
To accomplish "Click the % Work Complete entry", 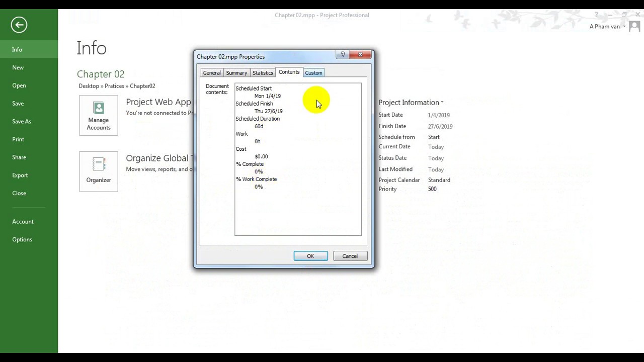I will click(x=256, y=179).
